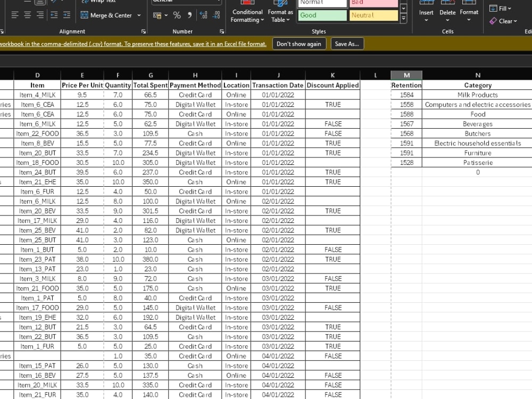Select cell containing Item_21_EHE
The width and height of the screenshot is (532, 399).
pyautogui.click(x=37, y=182)
